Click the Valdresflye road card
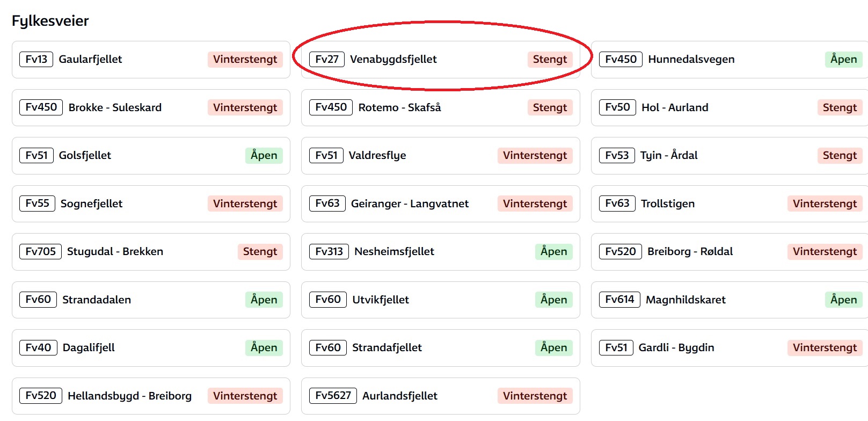The image size is (868, 421). (x=441, y=156)
